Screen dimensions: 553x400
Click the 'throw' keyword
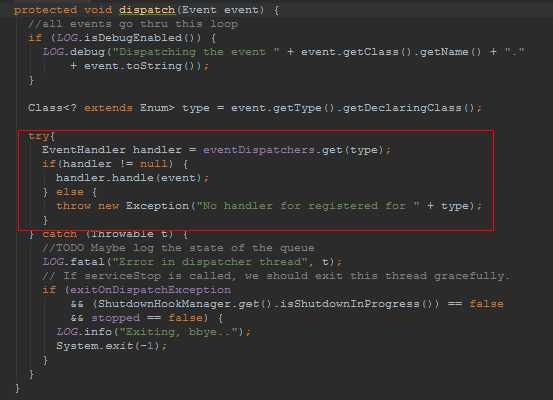tap(73, 206)
